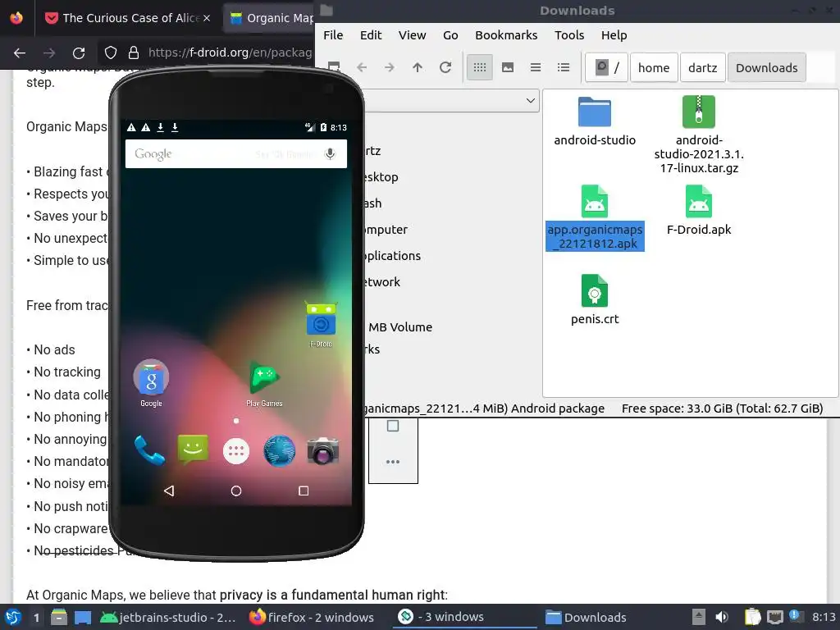The height and width of the screenshot is (630, 840).
Task: Open the Help menu in file manager
Action: (614, 35)
